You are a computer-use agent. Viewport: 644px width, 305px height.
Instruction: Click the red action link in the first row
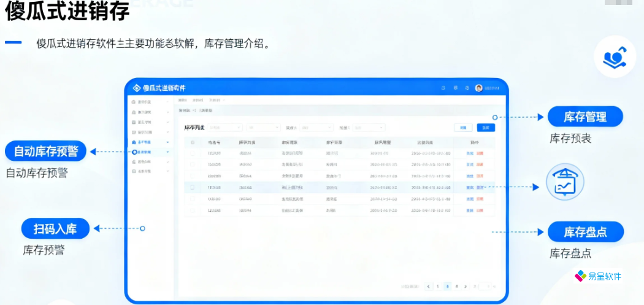pyautogui.click(x=479, y=153)
